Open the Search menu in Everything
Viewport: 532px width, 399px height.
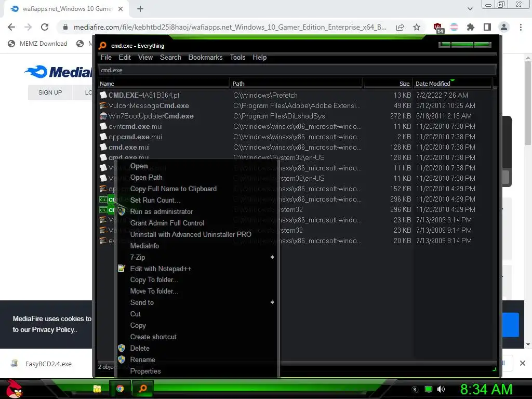[x=170, y=57]
